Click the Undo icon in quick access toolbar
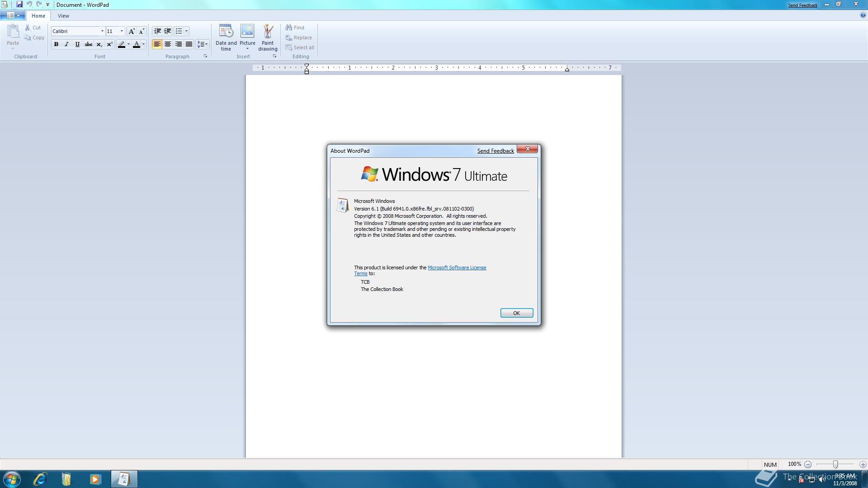This screenshot has height=488, width=868. point(29,5)
